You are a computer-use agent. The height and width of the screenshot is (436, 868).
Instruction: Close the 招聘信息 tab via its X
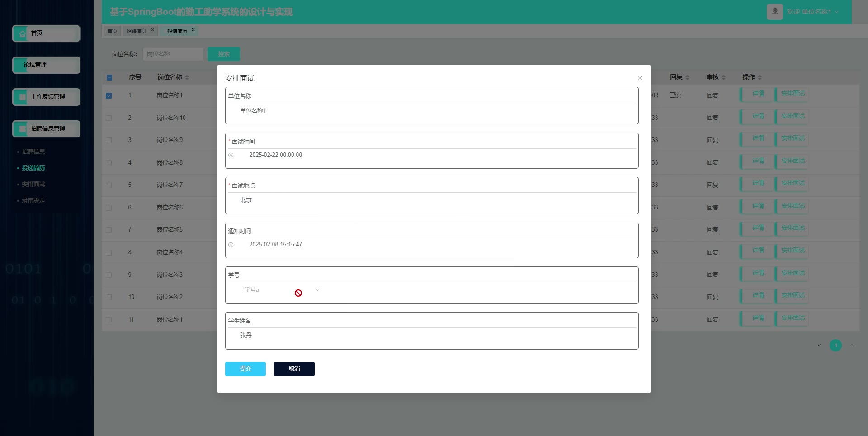[152, 30]
